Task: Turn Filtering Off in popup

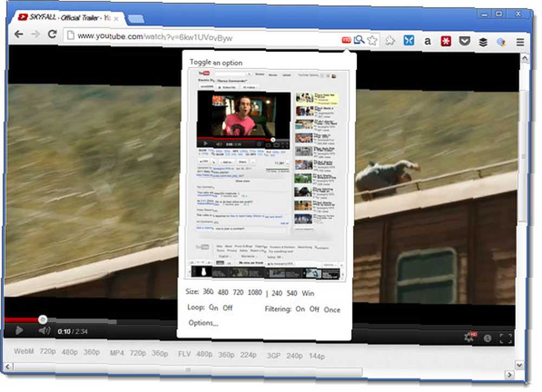Action: click(314, 309)
